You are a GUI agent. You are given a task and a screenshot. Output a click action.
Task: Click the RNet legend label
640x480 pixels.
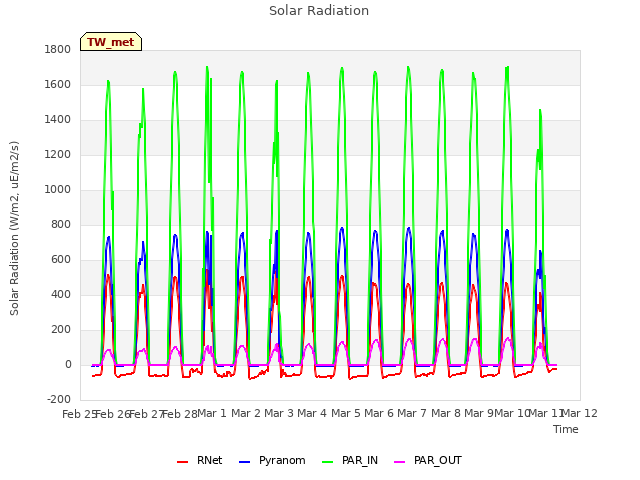point(209,460)
